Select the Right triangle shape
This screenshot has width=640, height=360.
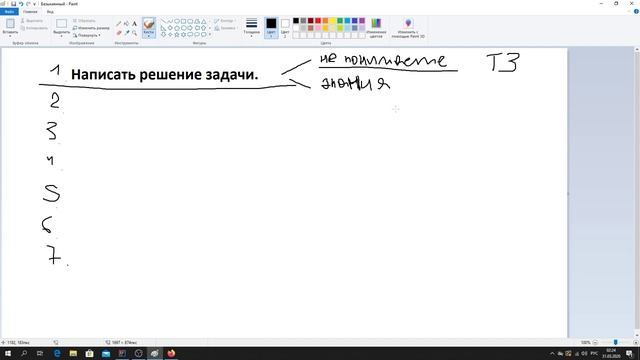click(x=164, y=28)
